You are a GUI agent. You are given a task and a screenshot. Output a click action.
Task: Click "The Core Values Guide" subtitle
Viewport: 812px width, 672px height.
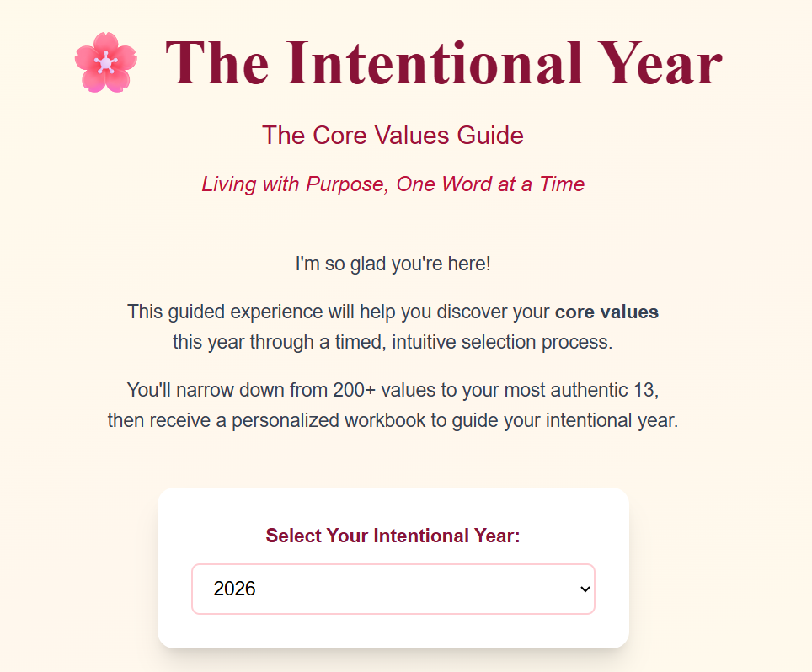tap(393, 135)
